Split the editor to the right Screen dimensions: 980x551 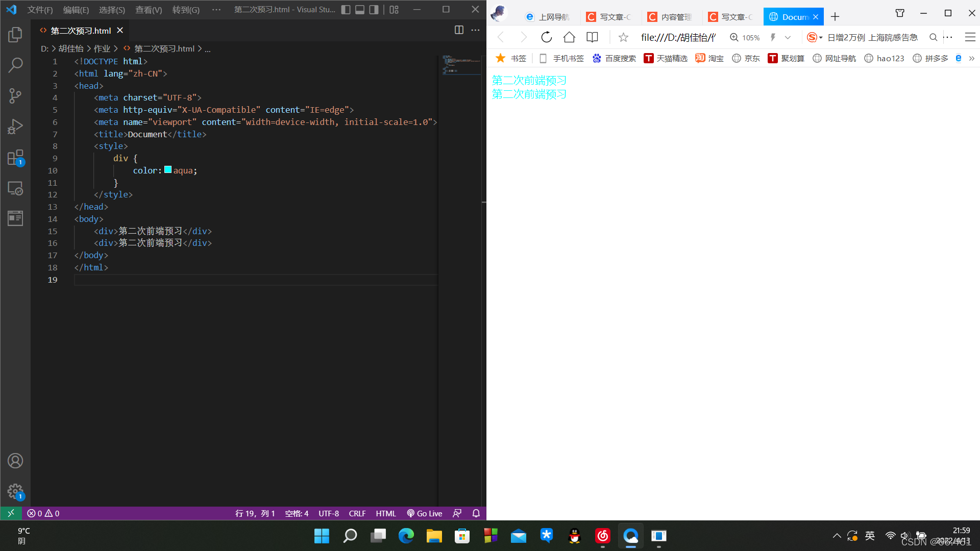click(459, 30)
